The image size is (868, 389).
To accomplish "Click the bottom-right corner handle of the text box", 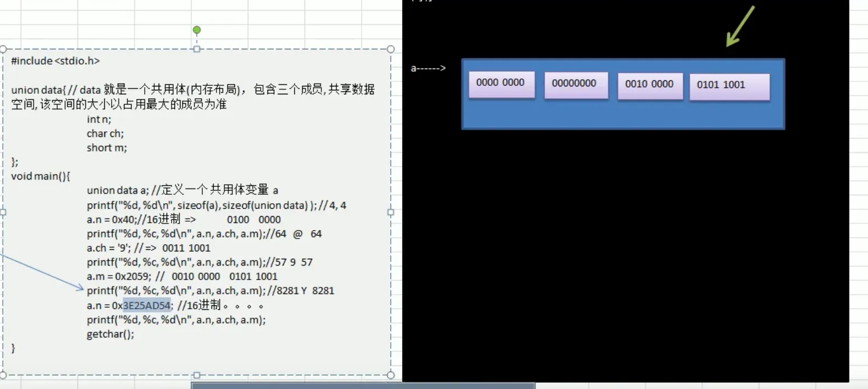I will tap(390, 374).
